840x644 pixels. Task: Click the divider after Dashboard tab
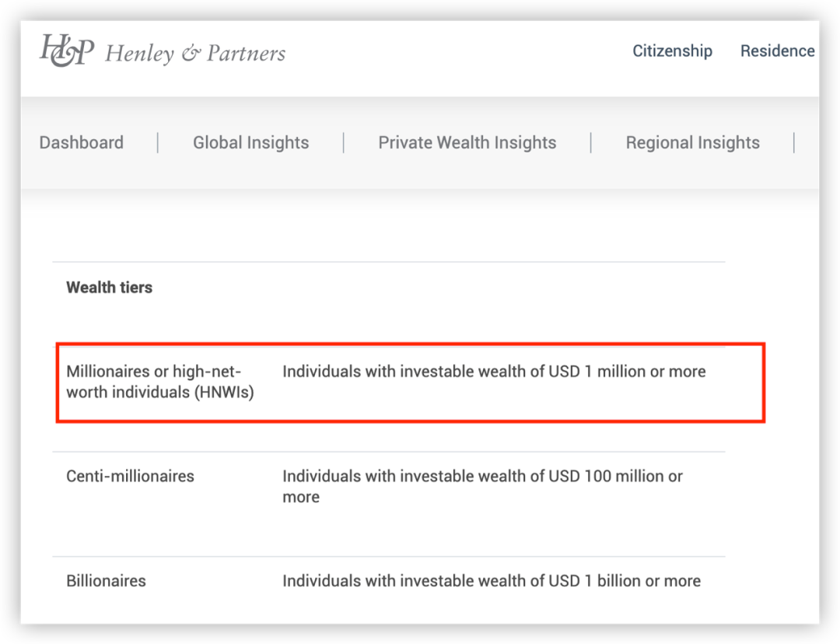coord(157,143)
